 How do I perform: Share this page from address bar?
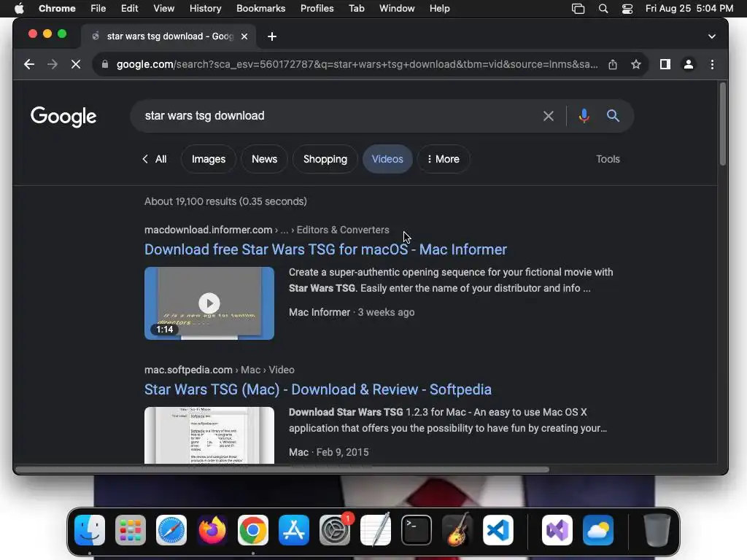[x=613, y=64]
